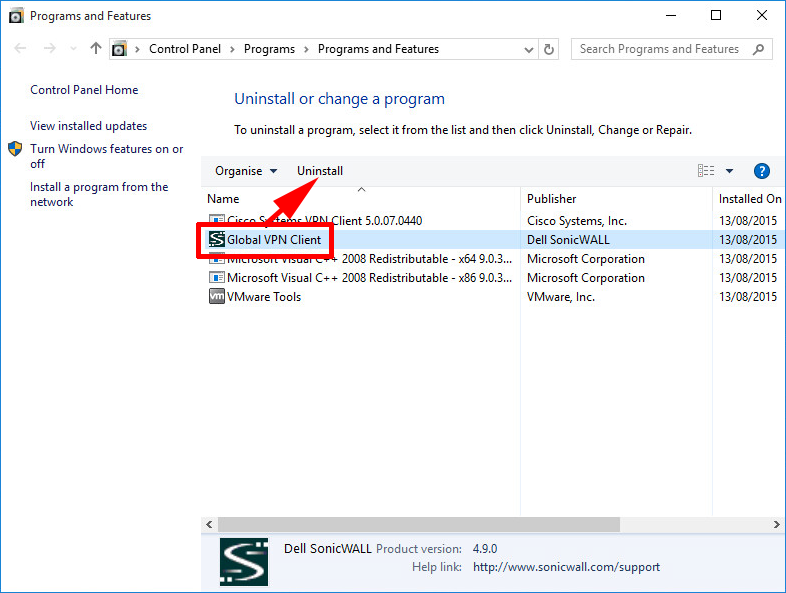Sort by the Installed On column header
This screenshot has width=786, height=593.
click(749, 199)
